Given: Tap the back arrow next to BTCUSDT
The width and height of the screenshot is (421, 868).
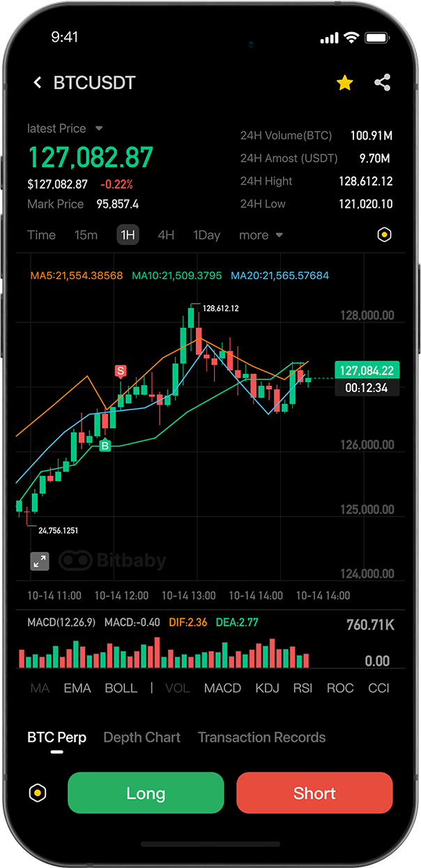Looking at the screenshot, I should 38,83.
